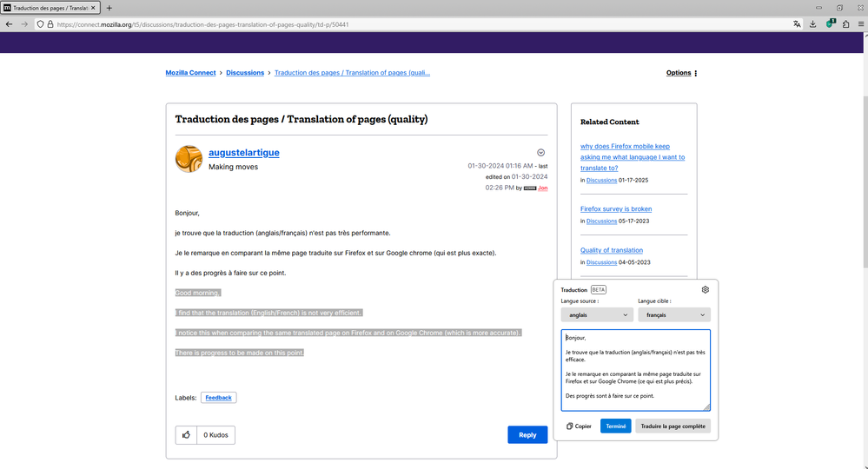Click the thumbs-up kudos icon

point(186,435)
